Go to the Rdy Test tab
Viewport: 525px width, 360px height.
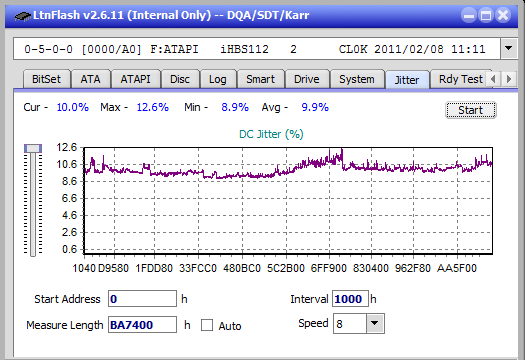point(460,79)
